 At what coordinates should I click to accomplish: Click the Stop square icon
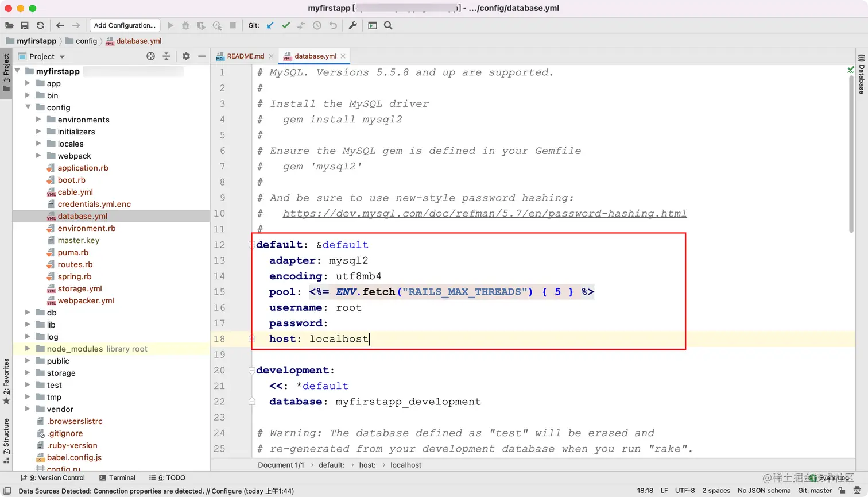pos(232,25)
